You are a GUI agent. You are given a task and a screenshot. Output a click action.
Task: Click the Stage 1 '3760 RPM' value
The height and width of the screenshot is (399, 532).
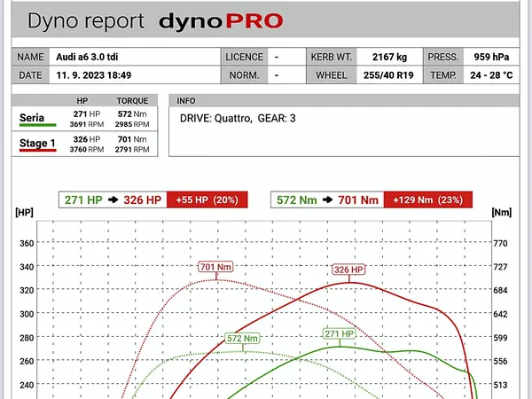[x=87, y=149]
